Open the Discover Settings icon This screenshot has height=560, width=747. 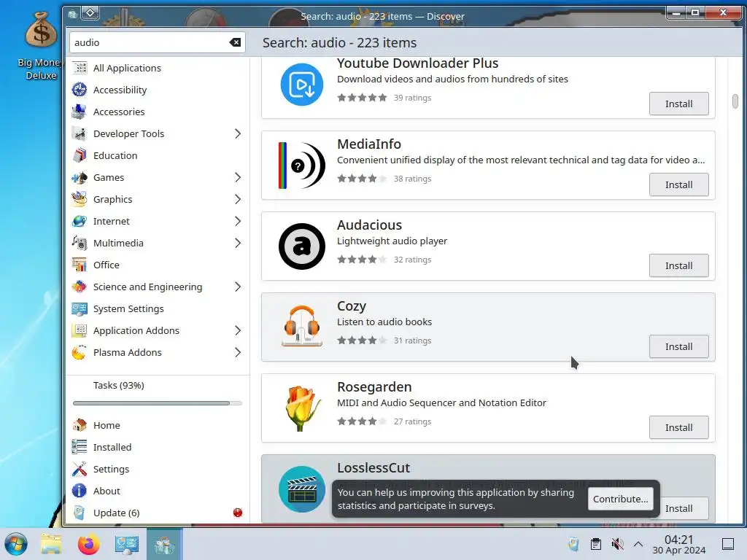(x=80, y=469)
